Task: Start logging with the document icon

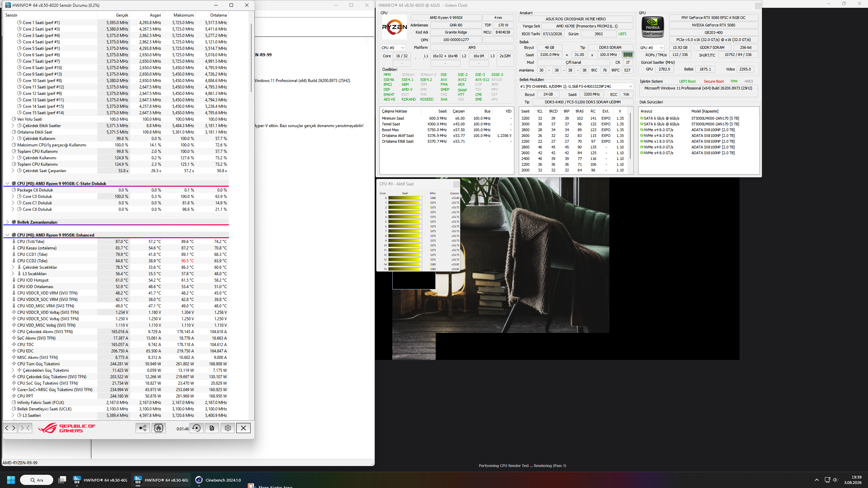Action: click(212, 428)
